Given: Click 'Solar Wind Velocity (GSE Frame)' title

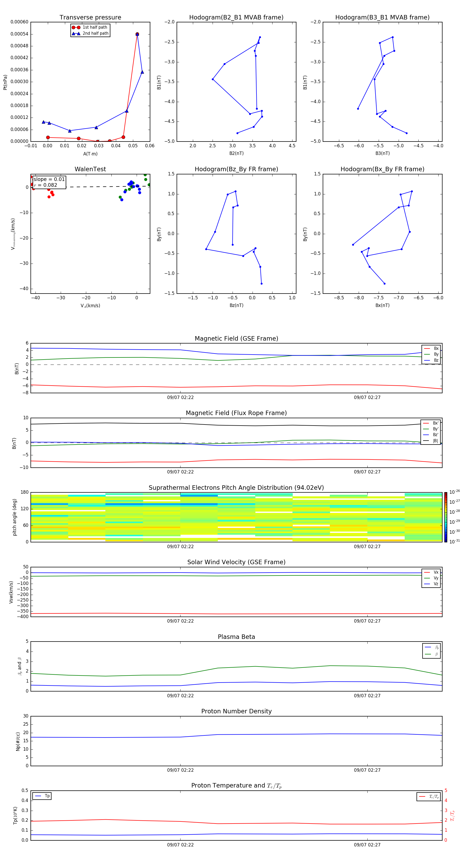Looking at the screenshot, I should click(236, 562).
